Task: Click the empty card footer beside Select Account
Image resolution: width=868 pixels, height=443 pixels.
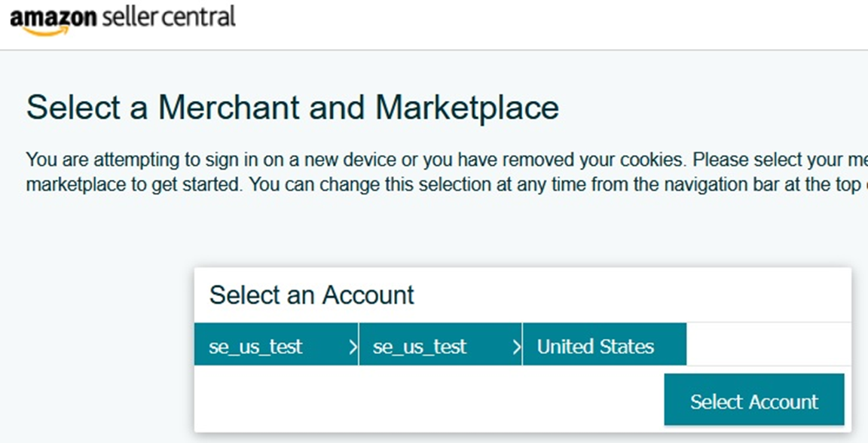Action: coord(429,399)
